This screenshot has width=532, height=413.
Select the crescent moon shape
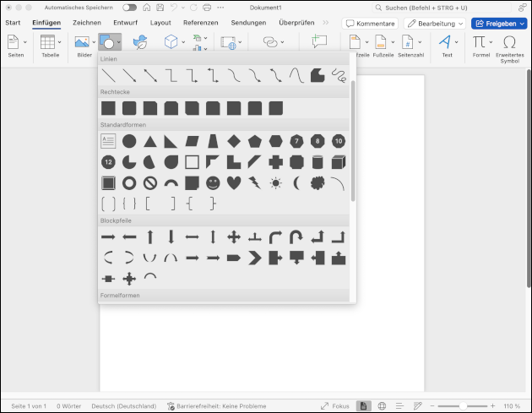(297, 183)
